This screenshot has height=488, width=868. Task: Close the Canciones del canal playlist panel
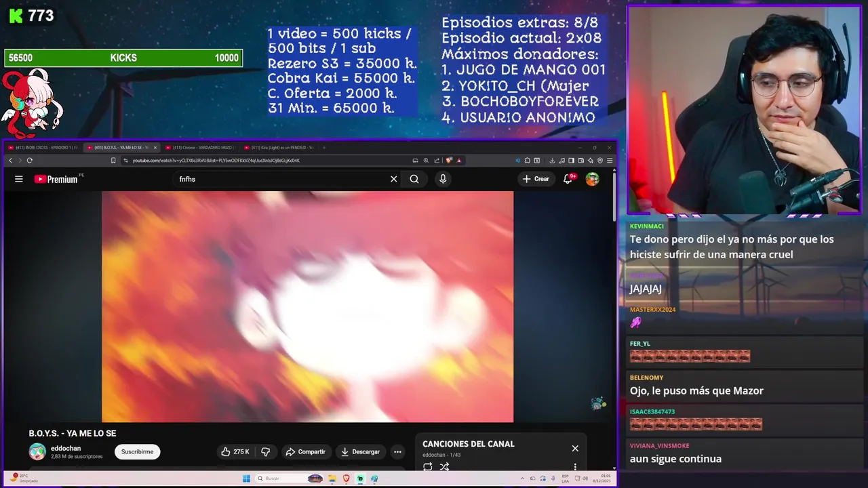575,448
